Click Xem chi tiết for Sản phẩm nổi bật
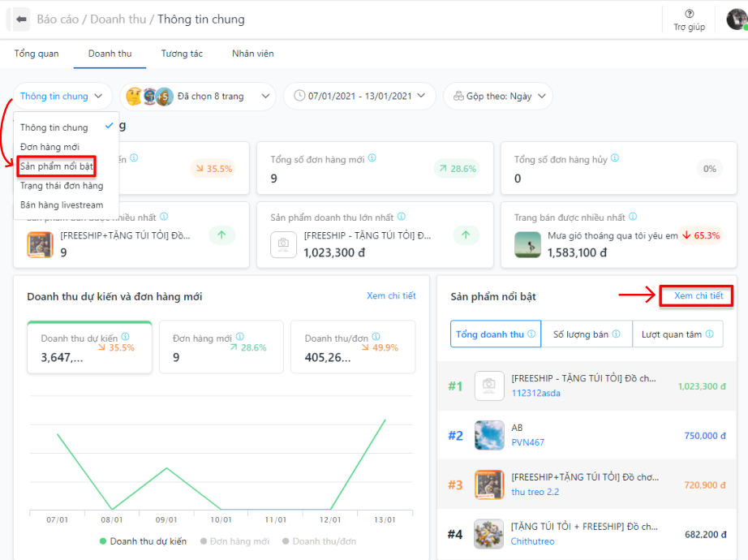The width and height of the screenshot is (748, 560). click(699, 296)
